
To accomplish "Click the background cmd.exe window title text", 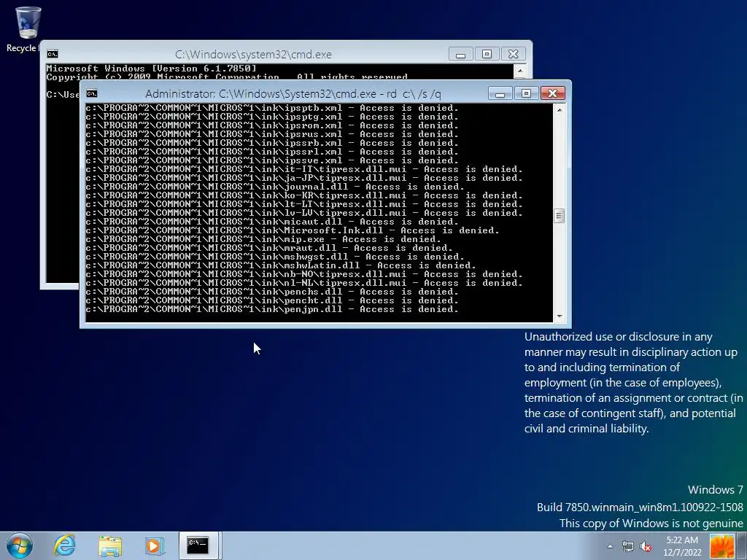I will click(253, 54).
